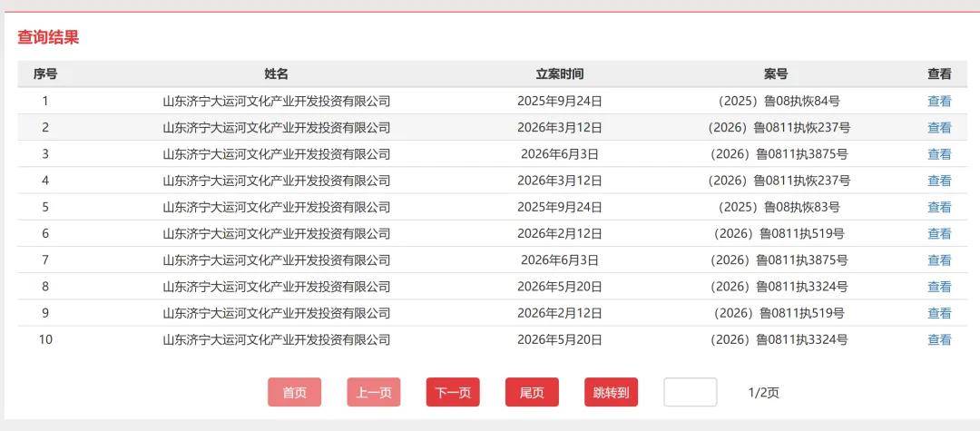Viewport: 980px width, 431px height.
Task: Open 查看 link for row 4
Action: [x=939, y=181]
